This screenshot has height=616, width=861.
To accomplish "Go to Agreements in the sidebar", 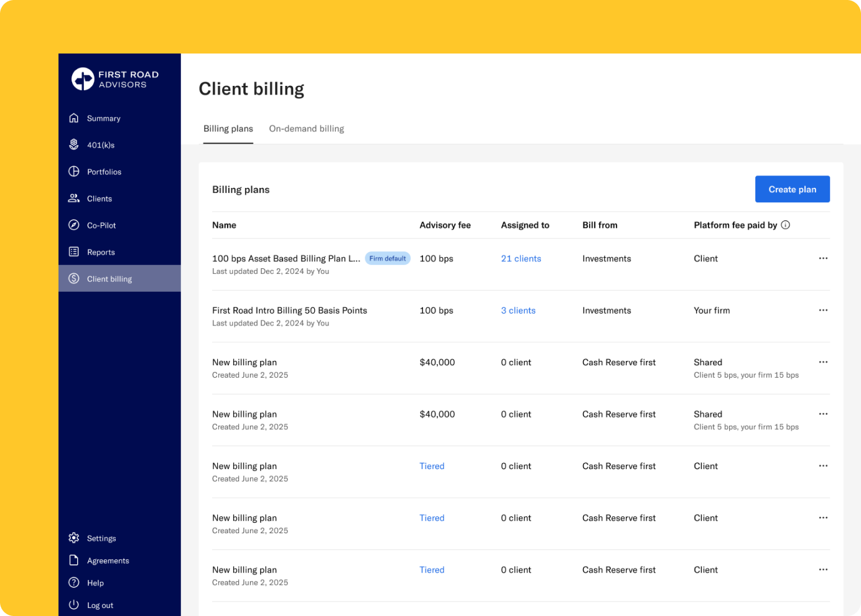I will (x=108, y=561).
